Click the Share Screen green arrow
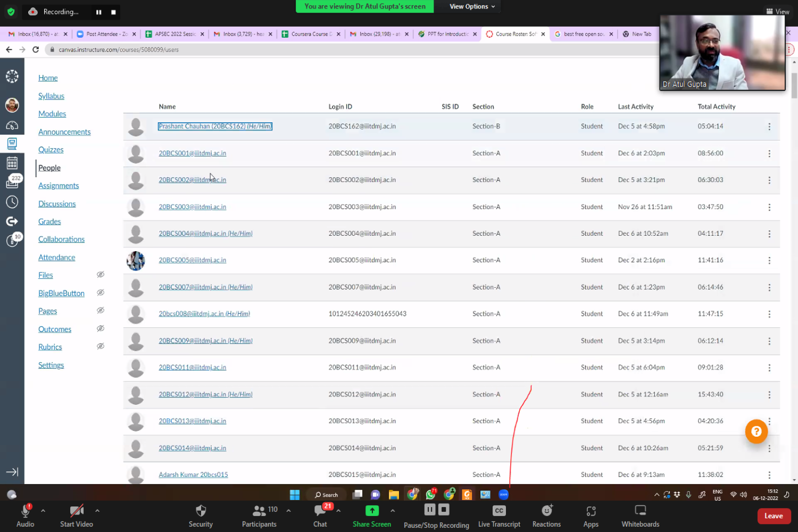798x532 pixels. pos(372,511)
